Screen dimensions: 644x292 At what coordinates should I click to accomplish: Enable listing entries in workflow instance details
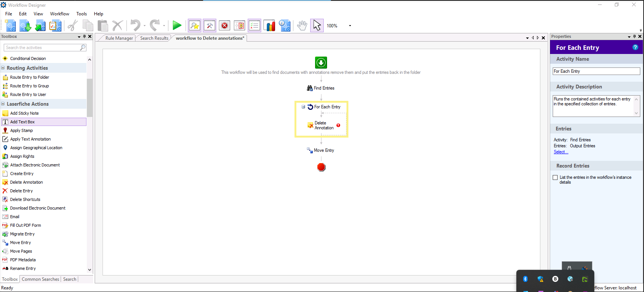click(x=555, y=177)
